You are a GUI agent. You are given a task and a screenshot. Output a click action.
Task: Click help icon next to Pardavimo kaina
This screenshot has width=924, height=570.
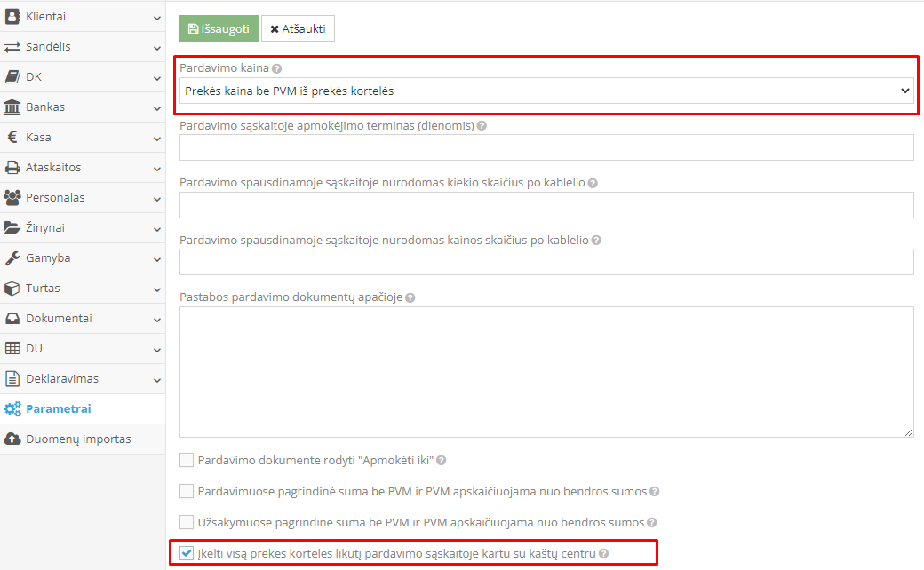pyautogui.click(x=277, y=68)
